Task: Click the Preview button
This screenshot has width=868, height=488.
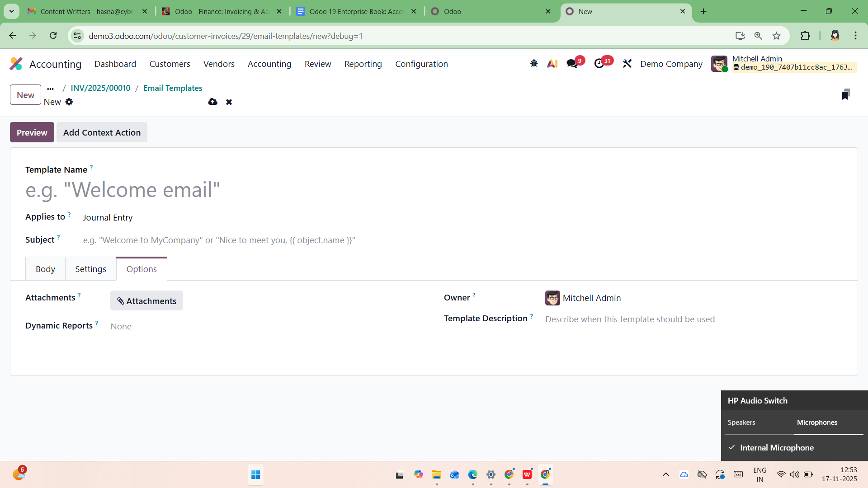Action: [x=32, y=132]
